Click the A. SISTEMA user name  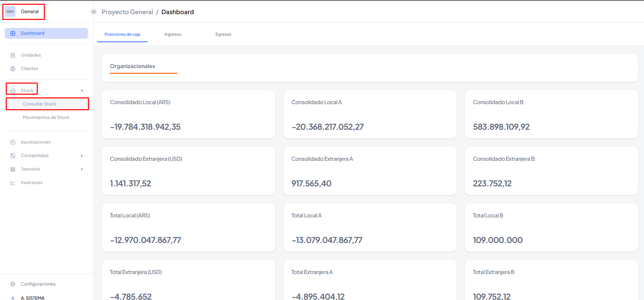point(33,298)
